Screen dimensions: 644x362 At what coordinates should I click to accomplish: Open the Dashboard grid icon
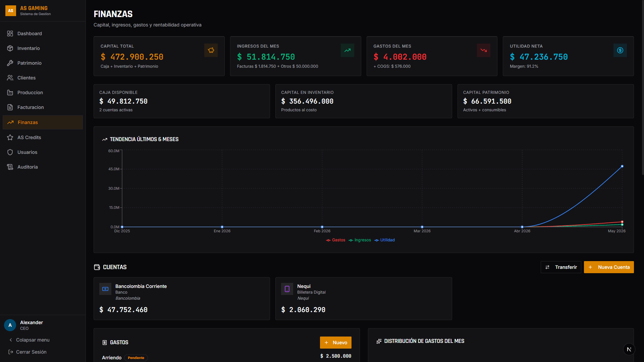pyautogui.click(x=10, y=34)
